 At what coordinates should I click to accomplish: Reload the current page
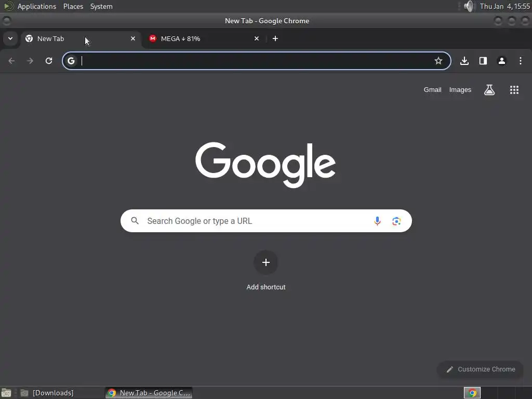tap(49, 61)
